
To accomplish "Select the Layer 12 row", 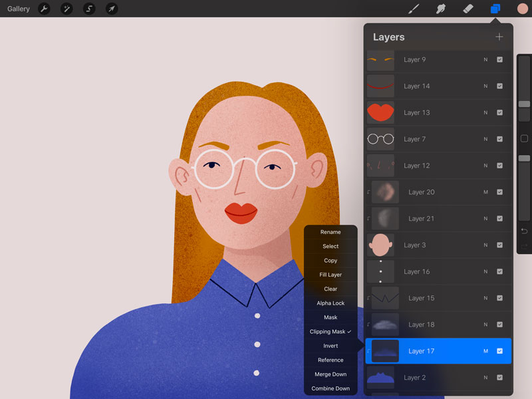I will pyautogui.click(x=438, y=166).
